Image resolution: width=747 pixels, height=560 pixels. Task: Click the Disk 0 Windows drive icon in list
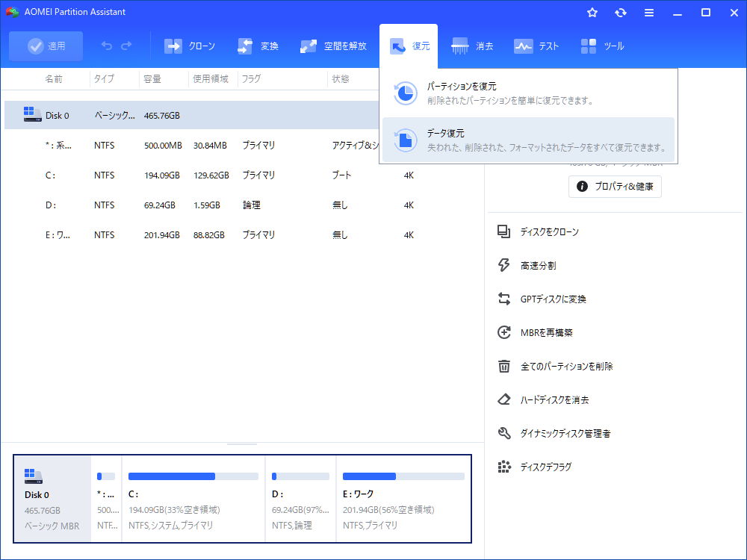[x=32, y=114]
